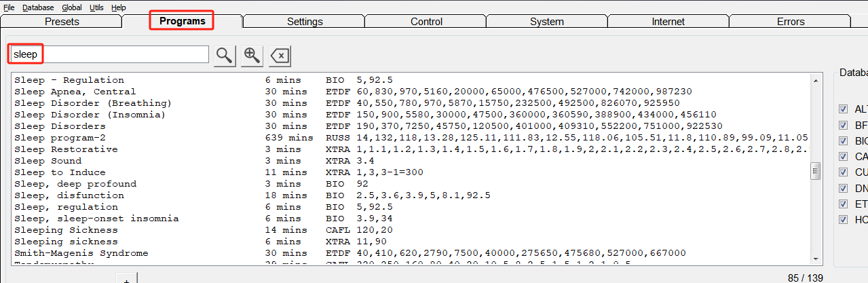Toggle the database checkbox beginning with CU
Viewport: 868px width, 283px height.
pyautogui.click(x=844, y=172)
